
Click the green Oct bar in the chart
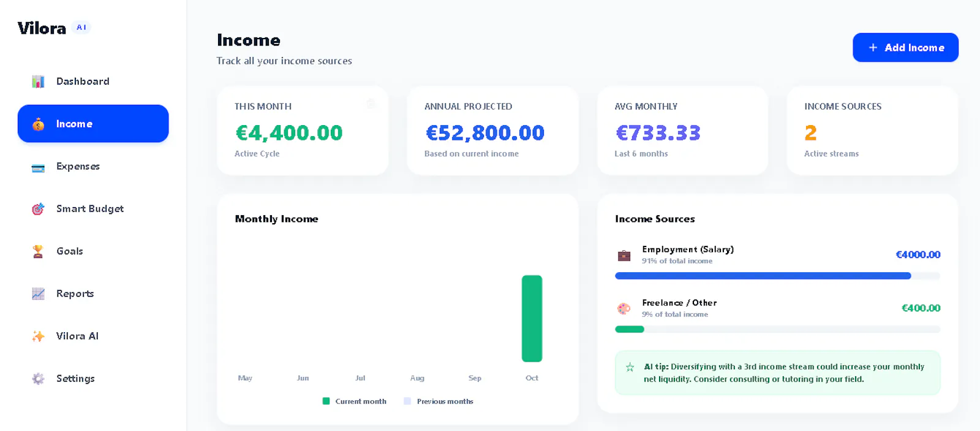coord(532,319)
